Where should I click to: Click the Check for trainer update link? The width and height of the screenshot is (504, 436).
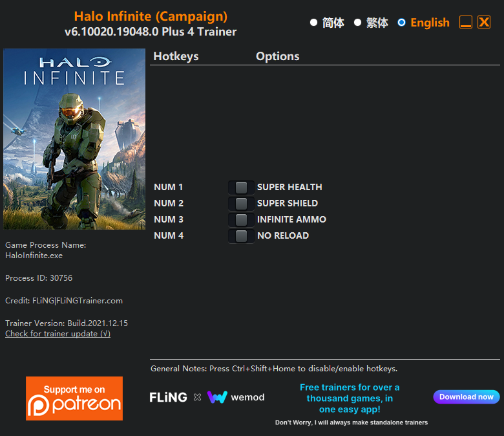(58, 334)
